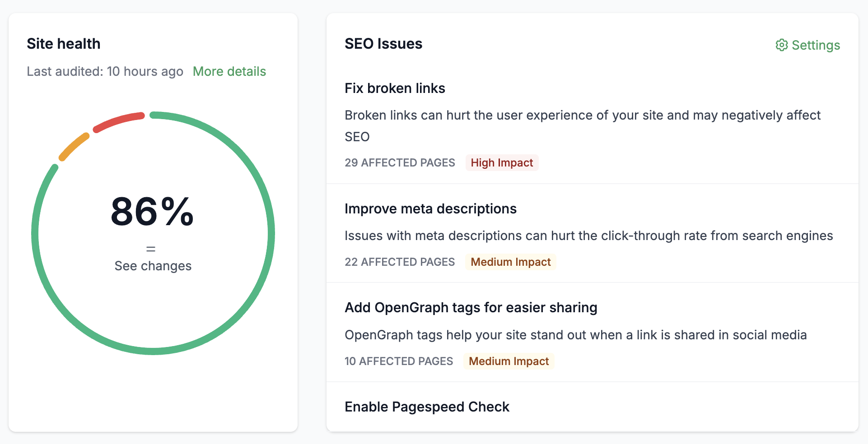Click the meta descriptions explanation text
Viewport: 868px width, 444px height.
point(589,236)
